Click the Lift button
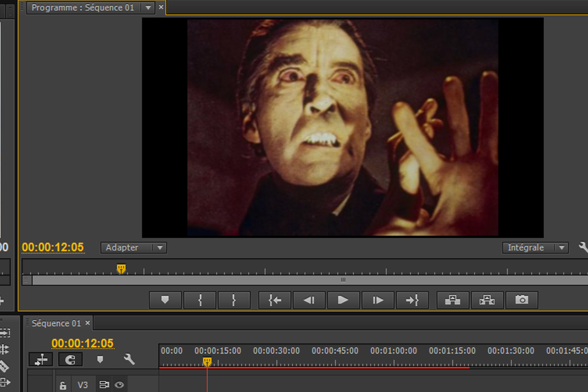Screen dimensions: 588x392 click(453, 300)
